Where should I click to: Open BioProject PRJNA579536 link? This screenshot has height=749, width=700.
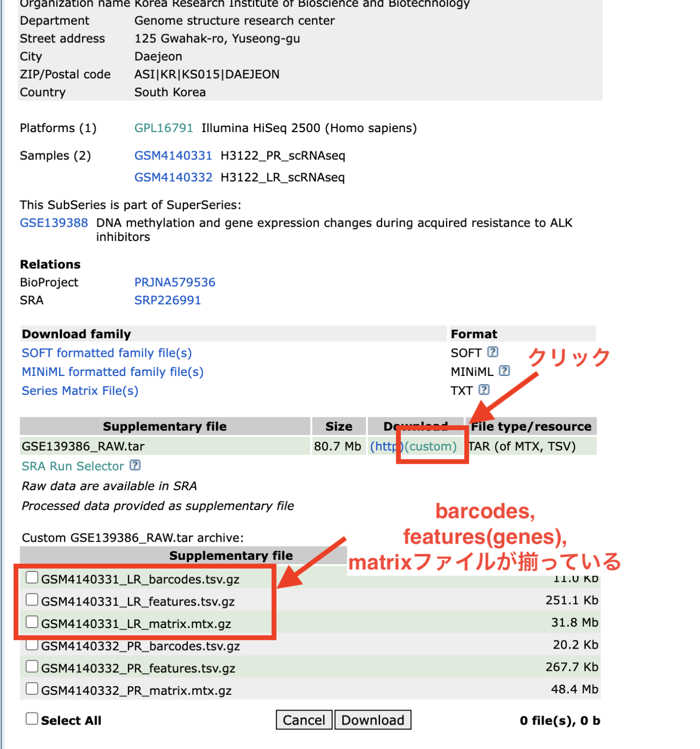[175, 282]
